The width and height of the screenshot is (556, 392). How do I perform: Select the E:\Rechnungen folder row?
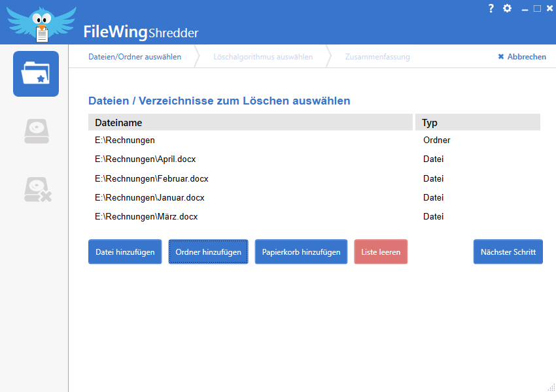(x=314, y=140)
